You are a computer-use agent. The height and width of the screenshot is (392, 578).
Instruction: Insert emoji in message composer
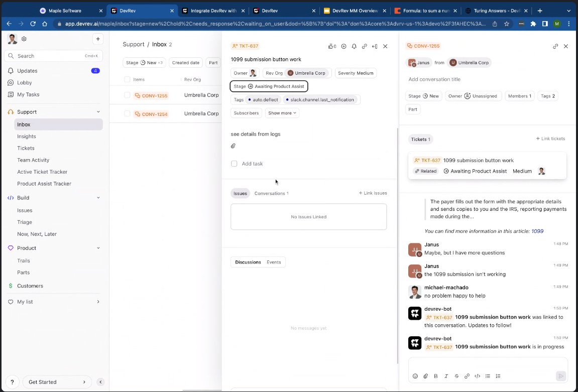pyautogui.click(x=415, y=376)
